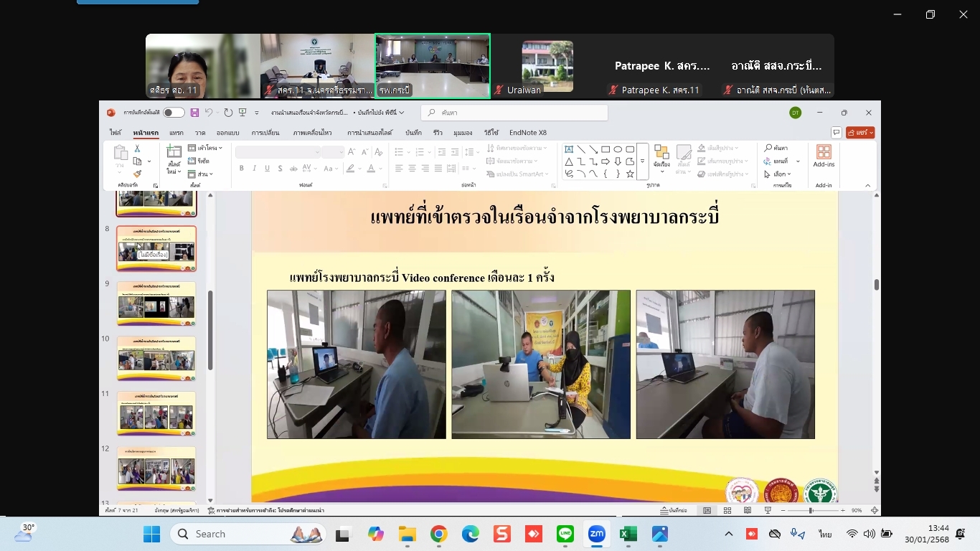Open LINE from the taskbar
Screen dimensions: 980x551
(x=565, y=534)
